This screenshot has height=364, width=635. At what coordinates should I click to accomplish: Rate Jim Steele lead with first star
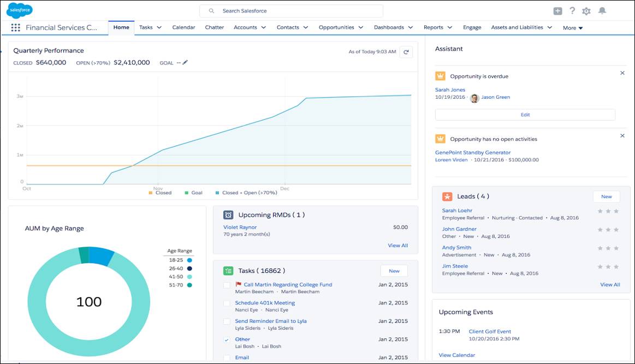(x=600, y=267)
